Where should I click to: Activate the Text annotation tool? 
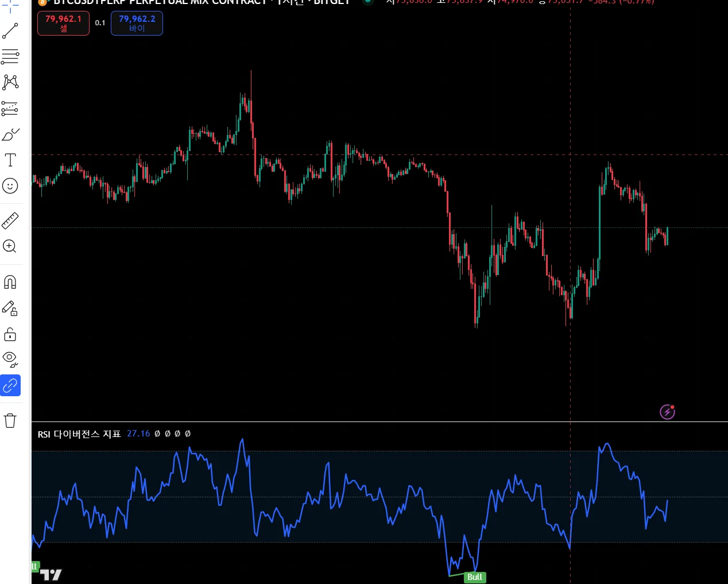pyautogui.click(x=10, y=160)
